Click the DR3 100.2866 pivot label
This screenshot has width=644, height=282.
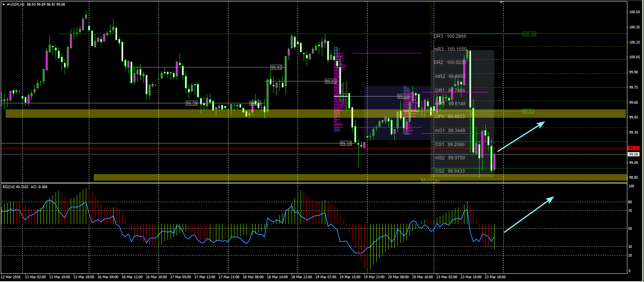(450, 36)
